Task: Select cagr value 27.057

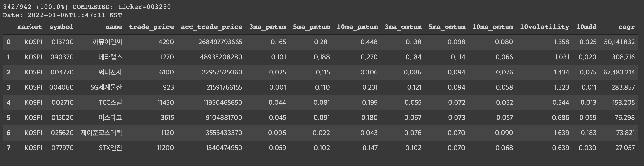Action: click(625, 148)
